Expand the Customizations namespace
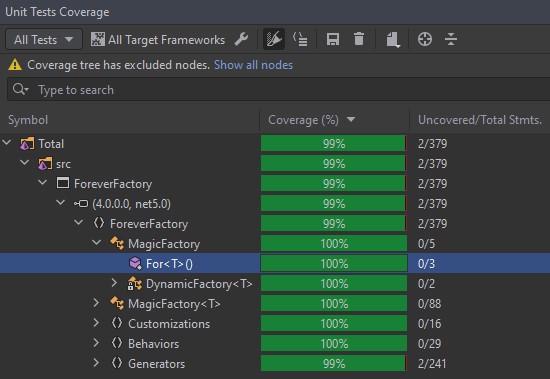 [x=96, y=323]
